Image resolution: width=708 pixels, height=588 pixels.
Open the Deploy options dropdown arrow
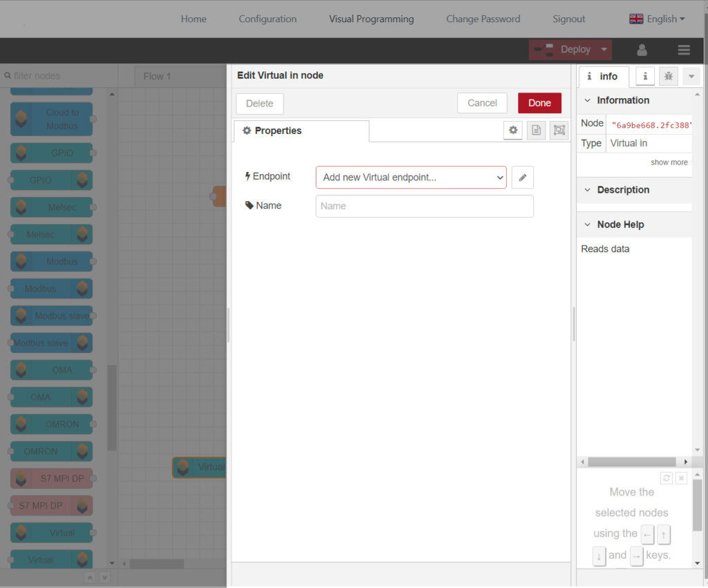pos(604,50)
